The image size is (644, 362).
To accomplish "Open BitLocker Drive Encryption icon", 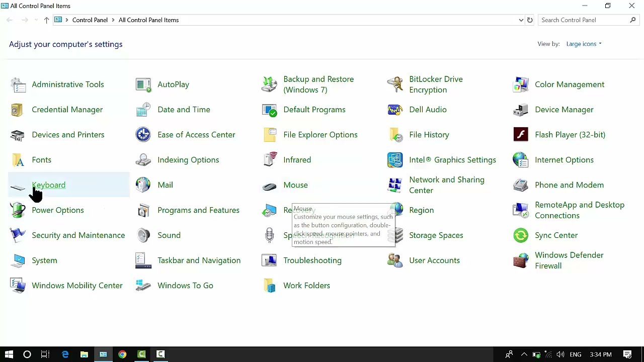I will (x=395, y=84).
